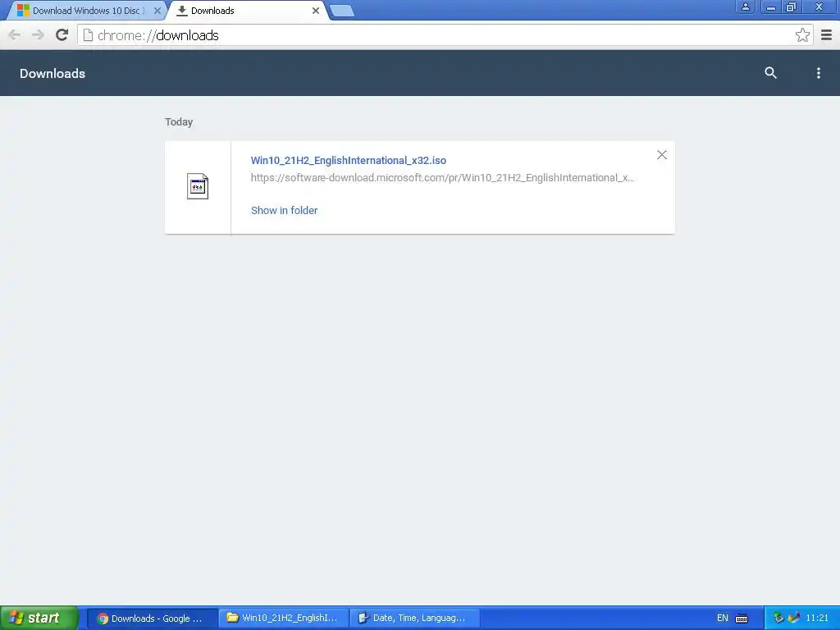Click the network tray icon
The height and width of the screenshot is (630, 840).
(x=778, y=619)
